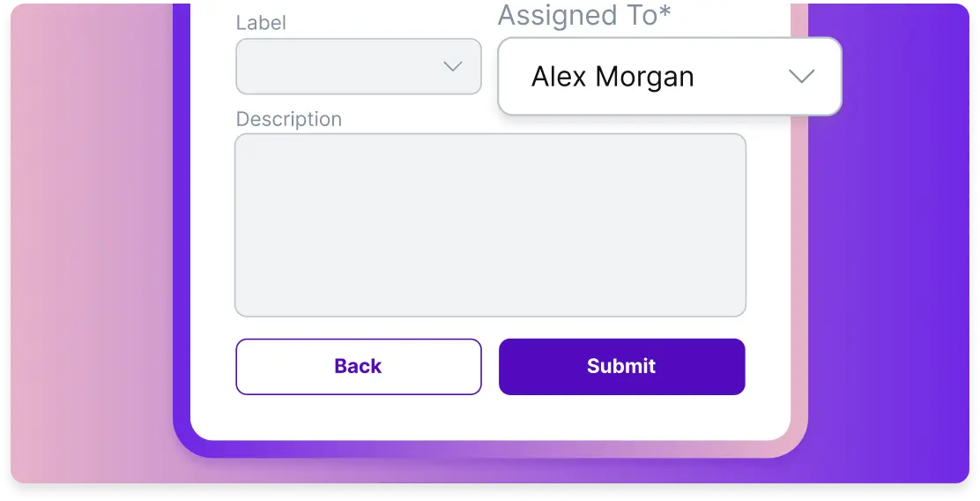Click the "Description" field label
This screenshot has height=501, width=980.
click(x=288, y=119)
